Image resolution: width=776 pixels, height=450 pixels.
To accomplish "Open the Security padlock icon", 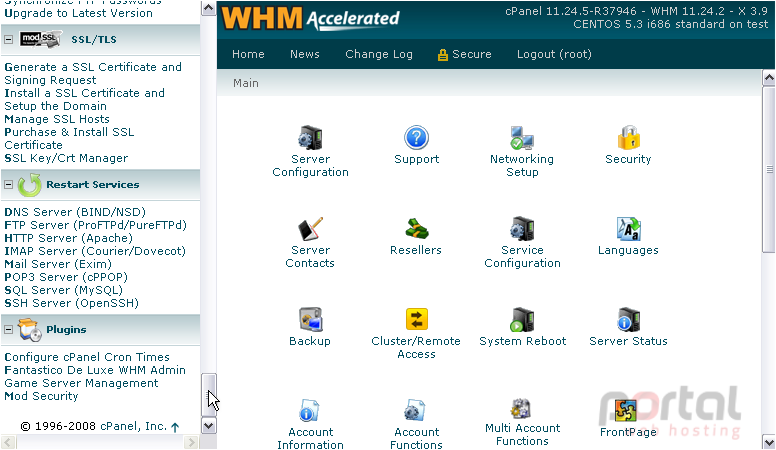I will pyautogui.click(x=629, y=138).
